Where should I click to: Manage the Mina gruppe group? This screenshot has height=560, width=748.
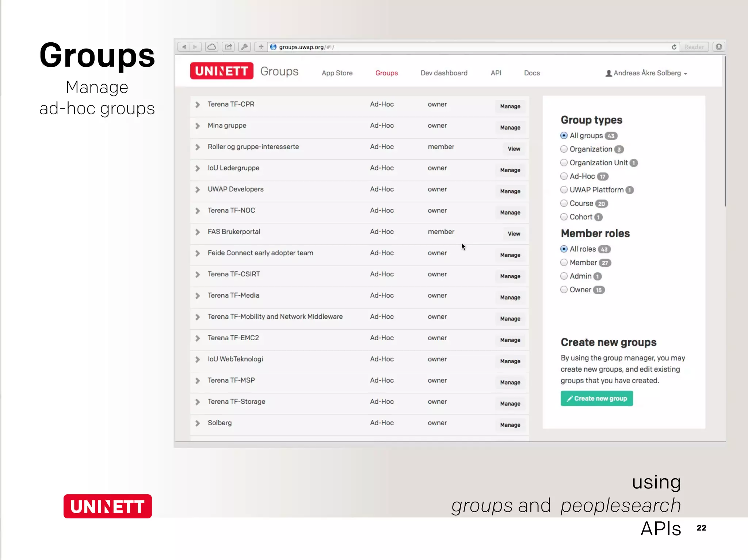(510, 127)
